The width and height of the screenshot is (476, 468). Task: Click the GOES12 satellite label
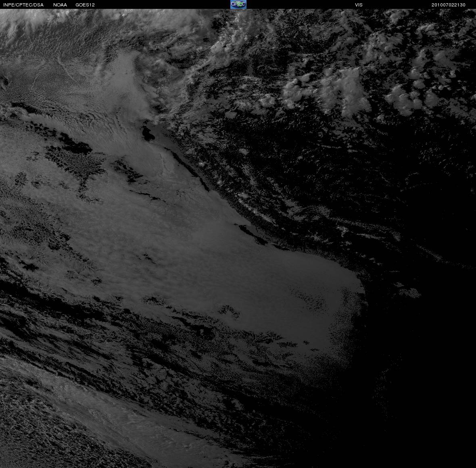click(x=85, y=5)
